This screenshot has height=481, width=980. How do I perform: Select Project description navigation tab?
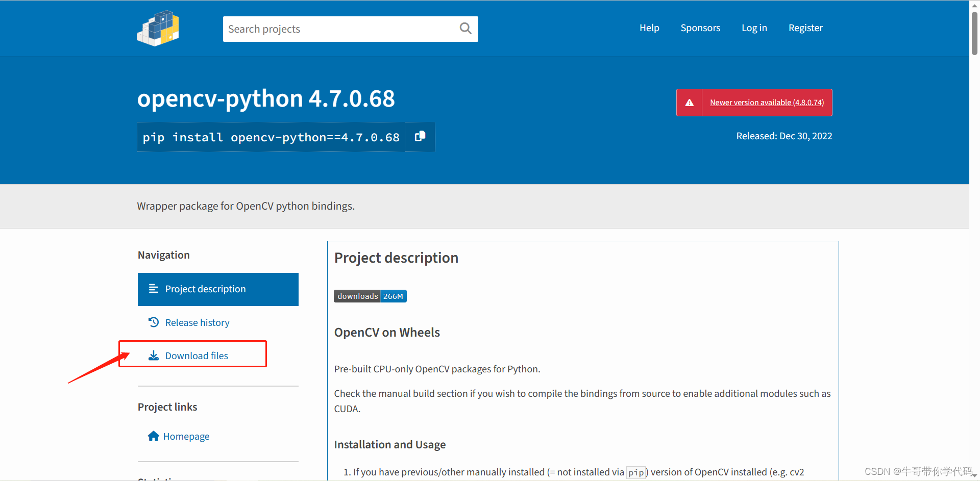pos(218,289)
